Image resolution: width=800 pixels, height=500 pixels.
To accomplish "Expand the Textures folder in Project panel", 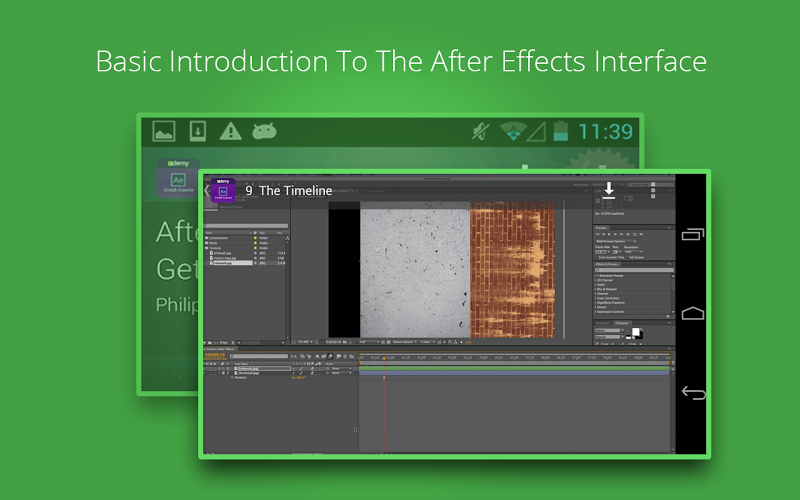I will (207, 247).
